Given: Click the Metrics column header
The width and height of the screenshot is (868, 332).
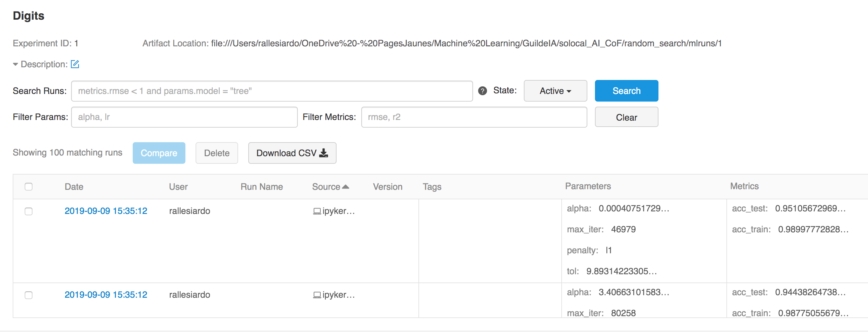Looking at the screenshot, I should (744, 186).
